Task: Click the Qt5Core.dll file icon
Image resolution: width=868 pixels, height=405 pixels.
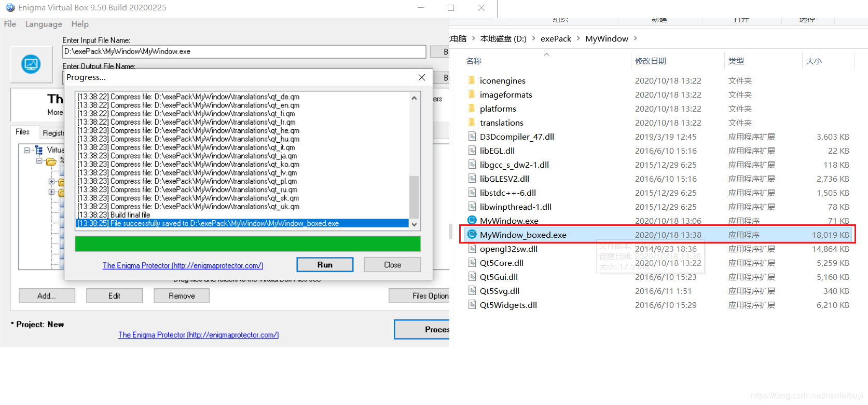Action: pyautogui.click(x=472, y=263)
